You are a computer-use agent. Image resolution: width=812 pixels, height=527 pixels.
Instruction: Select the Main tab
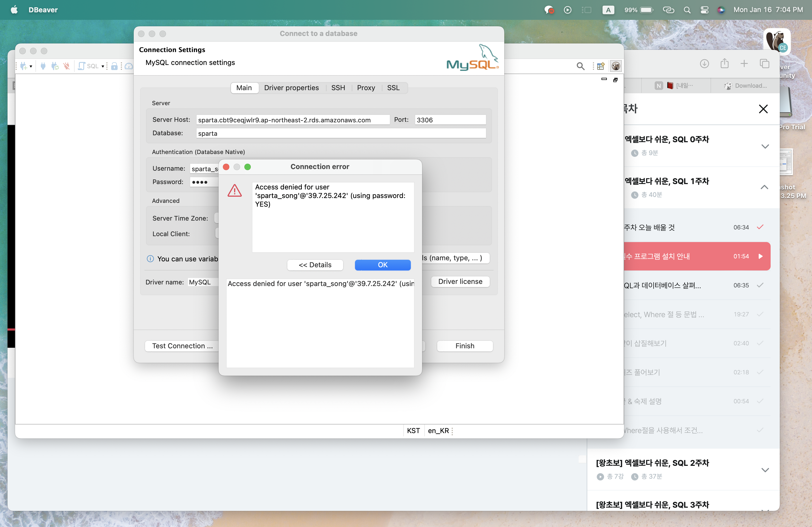pyautogui.click(x=244, y=87)
